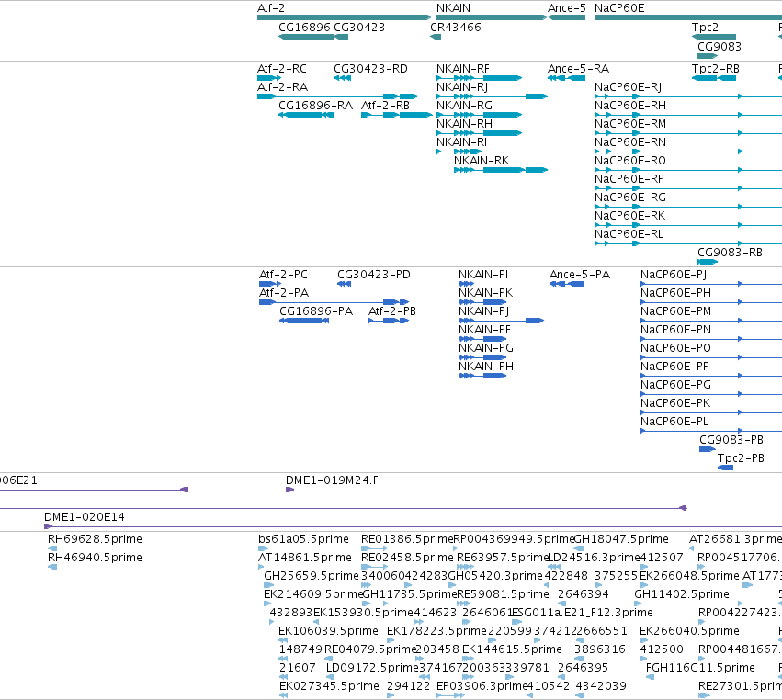Screen dimensions: 782x700
Task: Open the Tpc2 gene feature
Action: [714, 37]
